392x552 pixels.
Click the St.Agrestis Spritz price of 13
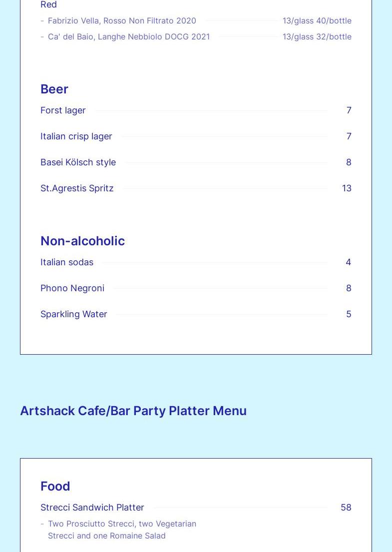click(347, 188)
